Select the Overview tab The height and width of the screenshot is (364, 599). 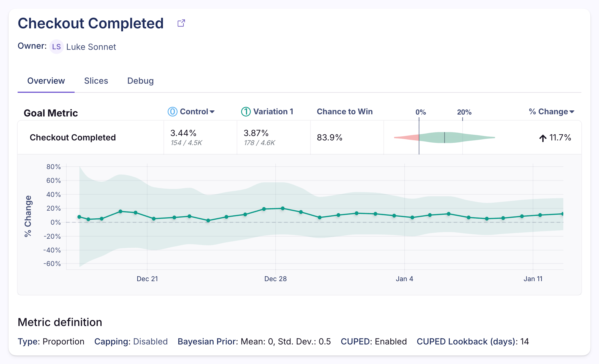tap(46, 81)
